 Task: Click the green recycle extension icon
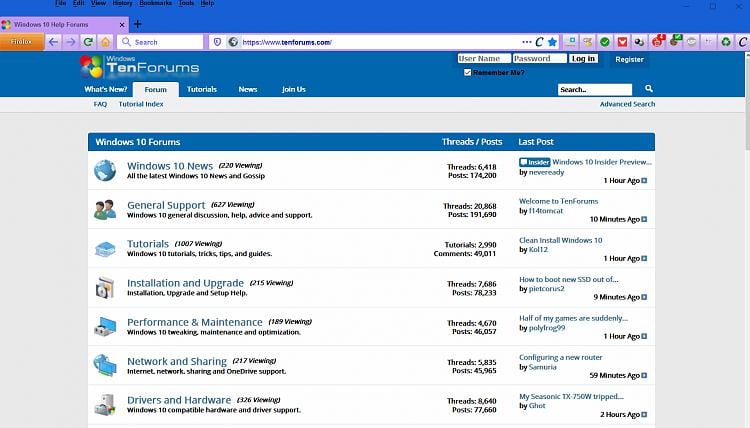(x=726, y=42)
